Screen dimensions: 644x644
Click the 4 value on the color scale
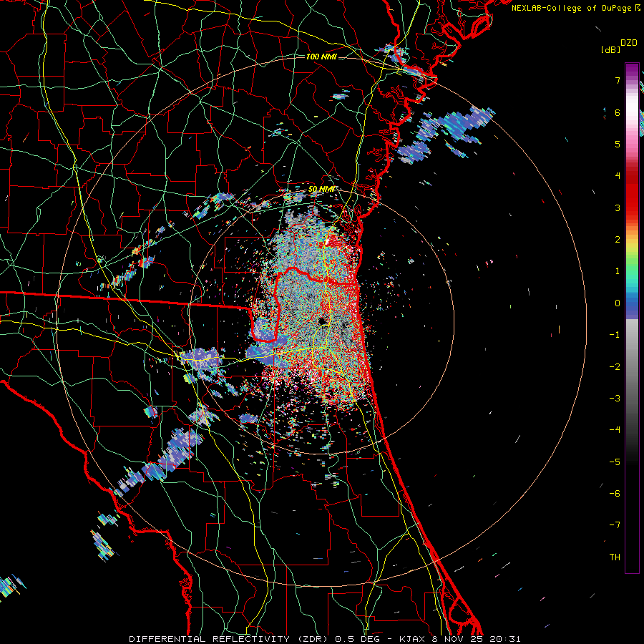(x=618, y=176)
